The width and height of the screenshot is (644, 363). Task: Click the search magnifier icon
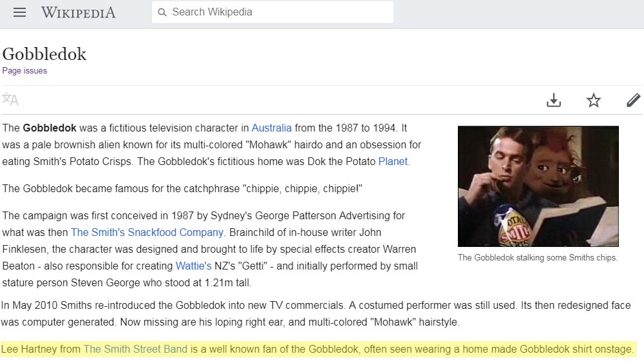tap(162, 12)
